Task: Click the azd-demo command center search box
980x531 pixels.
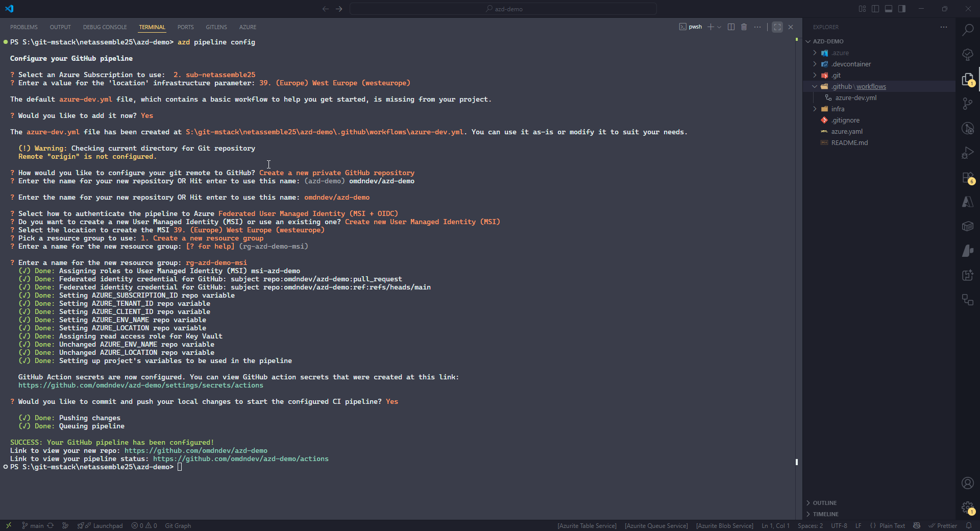Action: [x=503, y=9]
